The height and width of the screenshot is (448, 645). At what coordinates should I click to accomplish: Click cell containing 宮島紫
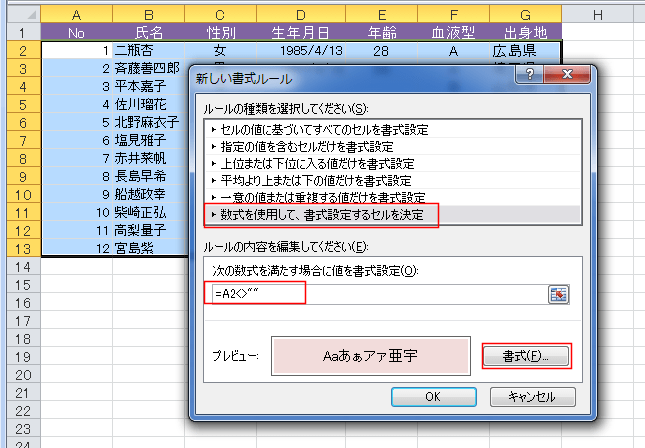coord(148,248)
